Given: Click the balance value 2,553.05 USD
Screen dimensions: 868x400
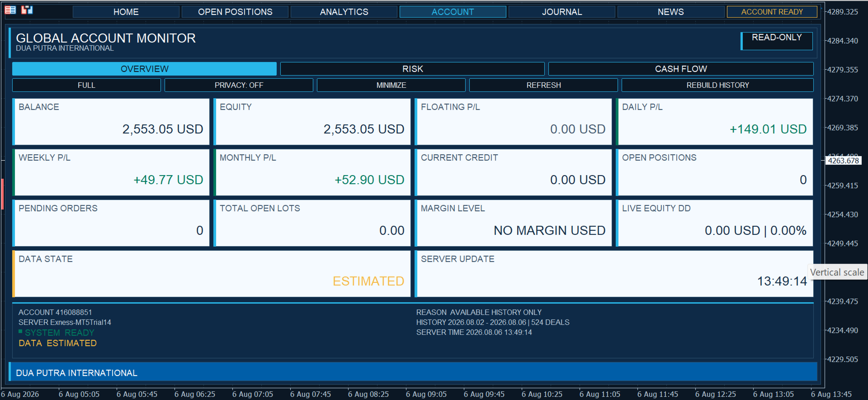Looking at the screenshot, I should (x=163, y=129).
